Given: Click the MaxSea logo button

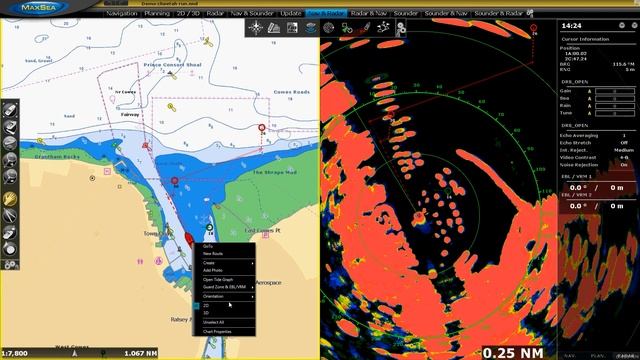Looking at the screenshot, I should pyautogui.click(x=39, y=7).
